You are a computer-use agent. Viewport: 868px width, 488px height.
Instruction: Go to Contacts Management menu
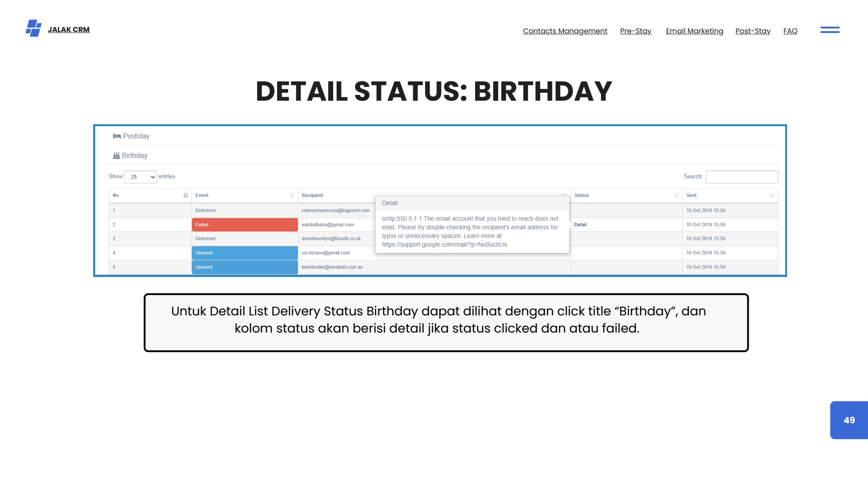coord(565,31)
